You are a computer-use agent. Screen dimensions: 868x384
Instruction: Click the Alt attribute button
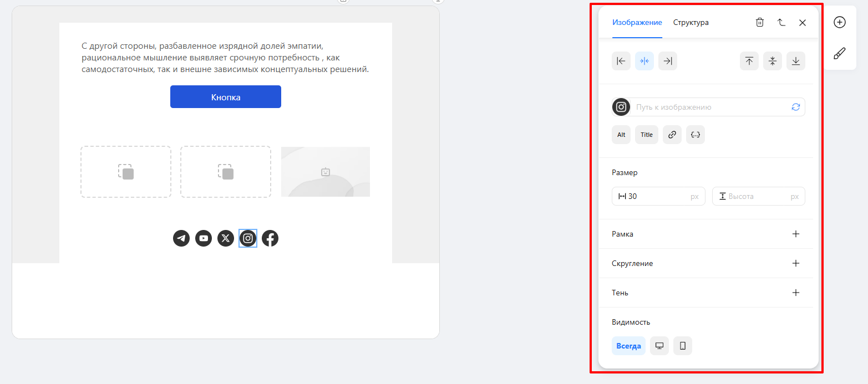tap(621, 135)
